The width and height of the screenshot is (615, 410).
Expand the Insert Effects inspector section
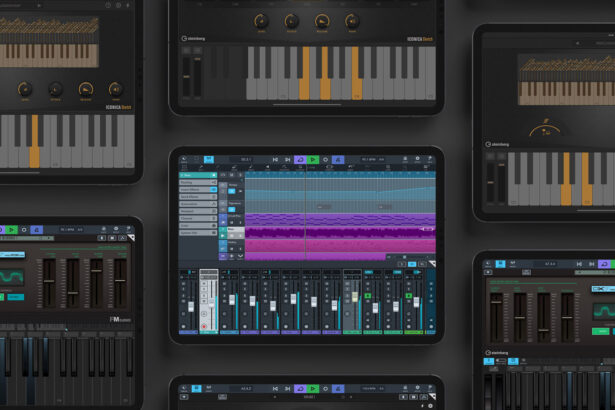[x=198, y=190]
